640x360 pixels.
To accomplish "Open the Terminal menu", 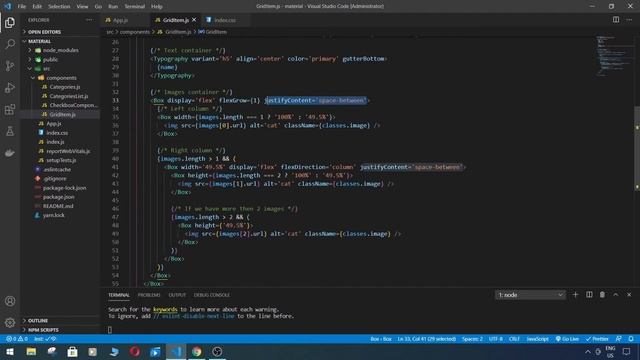I will click(135, 6).
